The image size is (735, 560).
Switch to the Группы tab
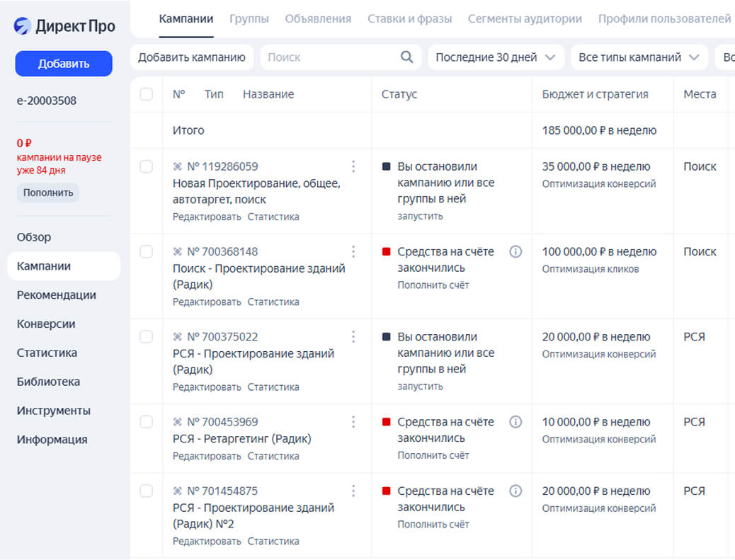(x=249, y=19)
